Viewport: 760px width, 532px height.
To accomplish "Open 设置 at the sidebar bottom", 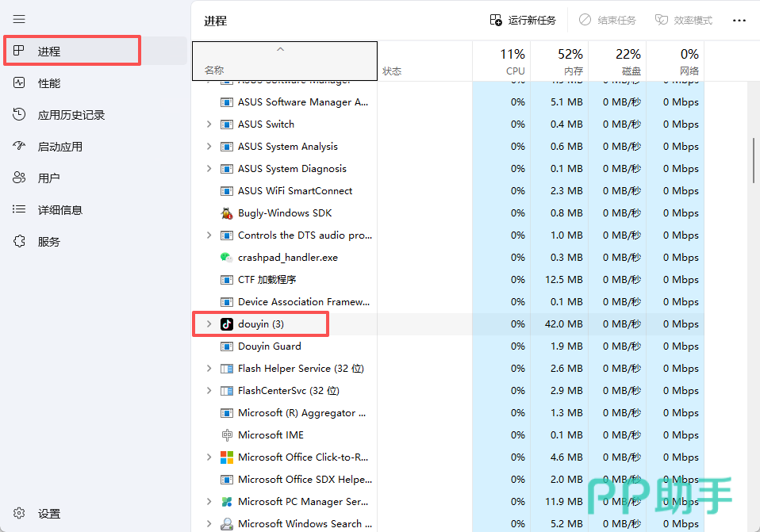I will tap(48, 514).
